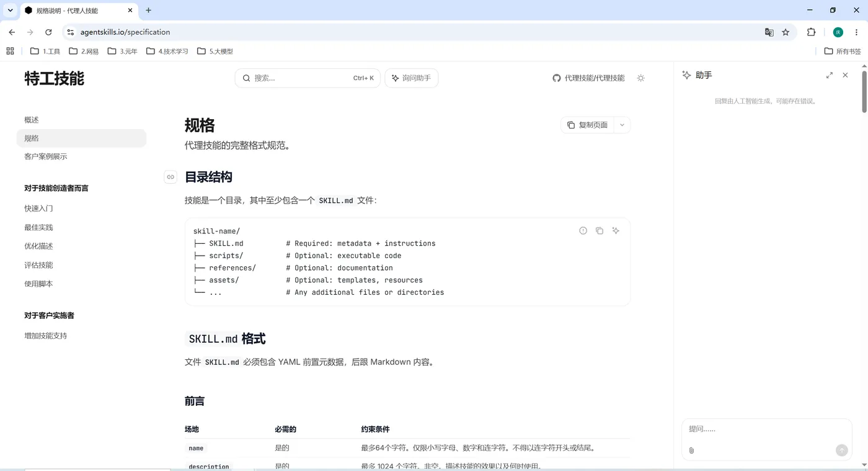Copy the code block contents

(x=600, y=231)
